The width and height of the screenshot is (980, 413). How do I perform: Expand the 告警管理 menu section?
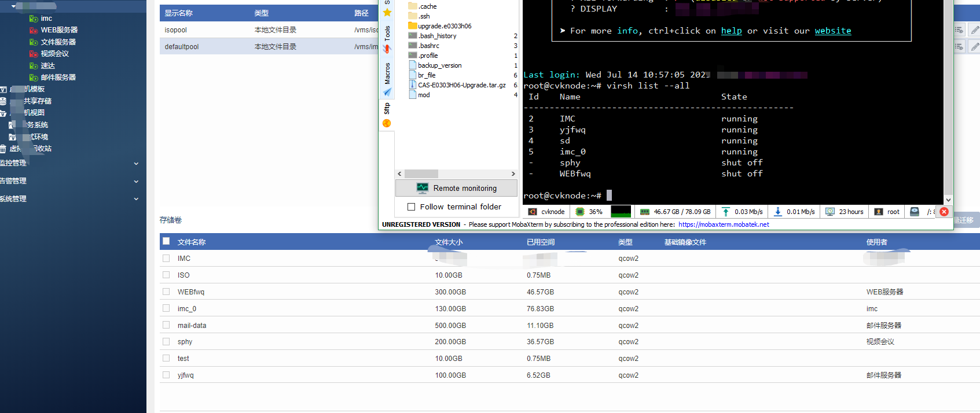[136, 182]
